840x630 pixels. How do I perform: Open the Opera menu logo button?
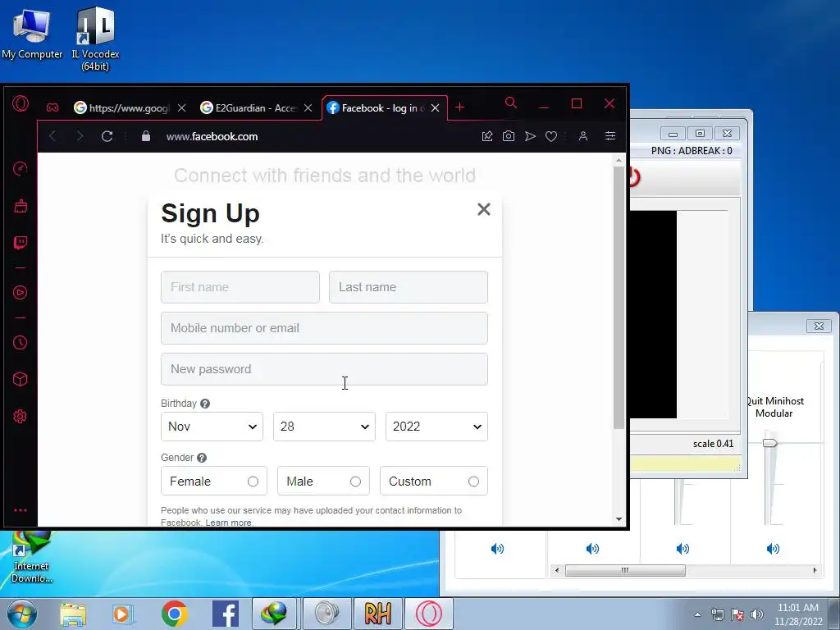pyautogui.click(x=21, y=103)
